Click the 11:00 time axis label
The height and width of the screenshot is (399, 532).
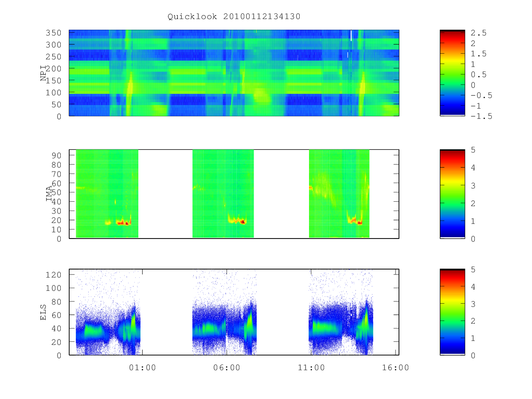(x=311, y=368)
